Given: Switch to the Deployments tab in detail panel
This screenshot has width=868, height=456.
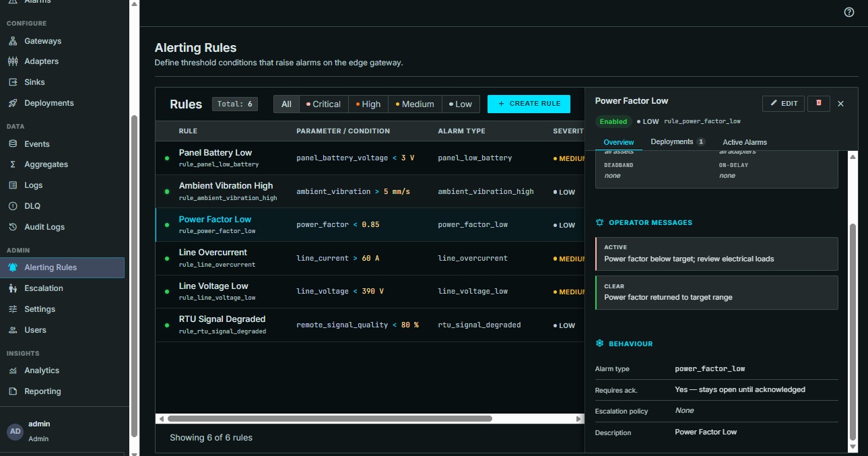Looking at the screenshot, I should pyautogui.click(x=677, y=142).
